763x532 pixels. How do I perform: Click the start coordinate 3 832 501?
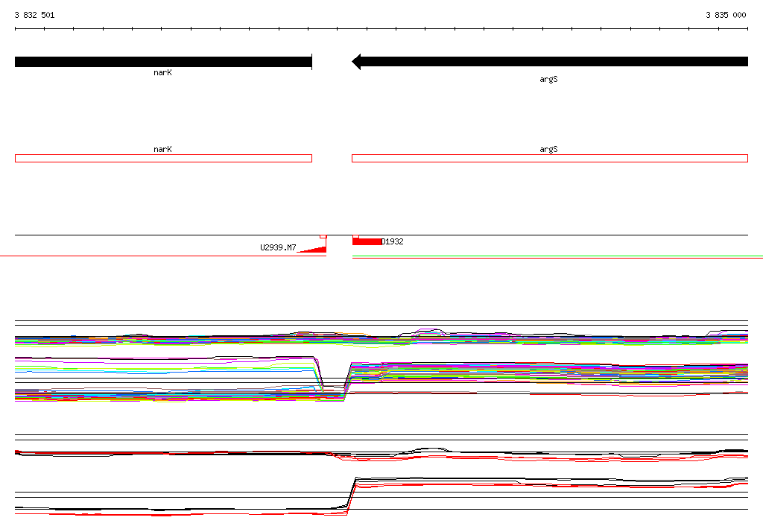34,15
